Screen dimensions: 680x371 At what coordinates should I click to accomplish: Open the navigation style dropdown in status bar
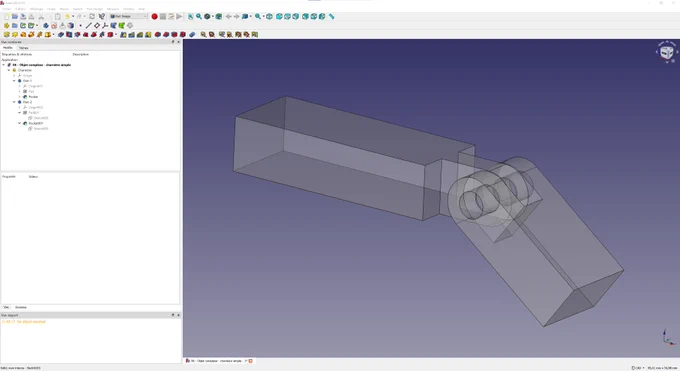pos(638,368)
